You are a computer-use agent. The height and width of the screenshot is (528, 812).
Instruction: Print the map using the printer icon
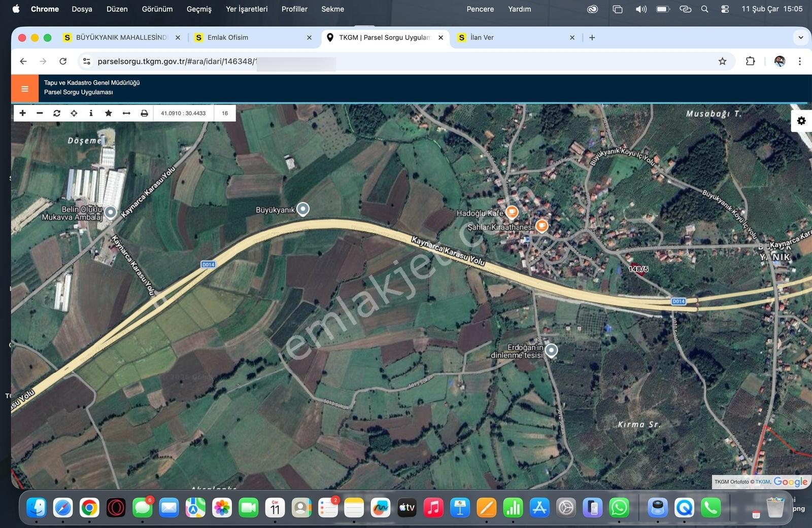click(x=144, y=113)
